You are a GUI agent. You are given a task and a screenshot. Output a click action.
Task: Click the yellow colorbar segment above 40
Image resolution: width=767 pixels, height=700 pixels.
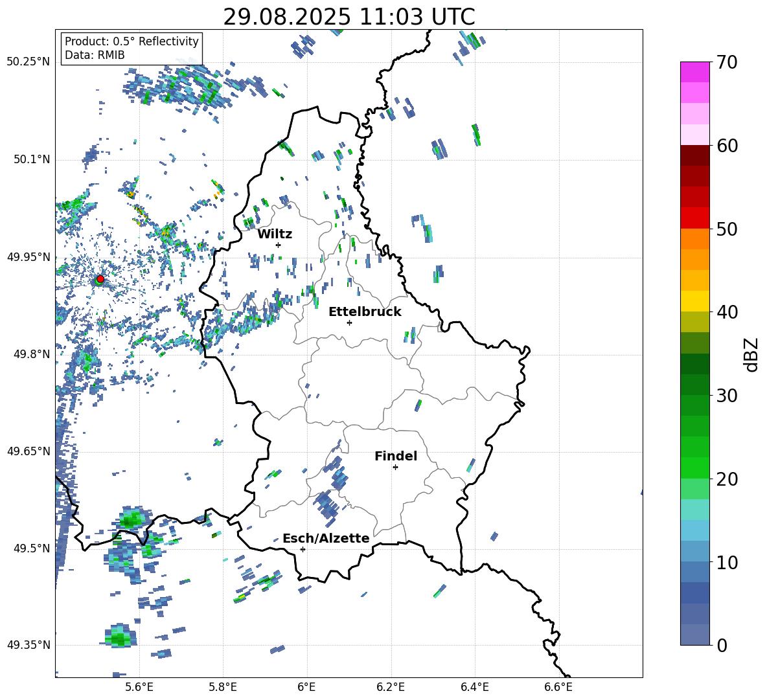(x=695, y=301)
